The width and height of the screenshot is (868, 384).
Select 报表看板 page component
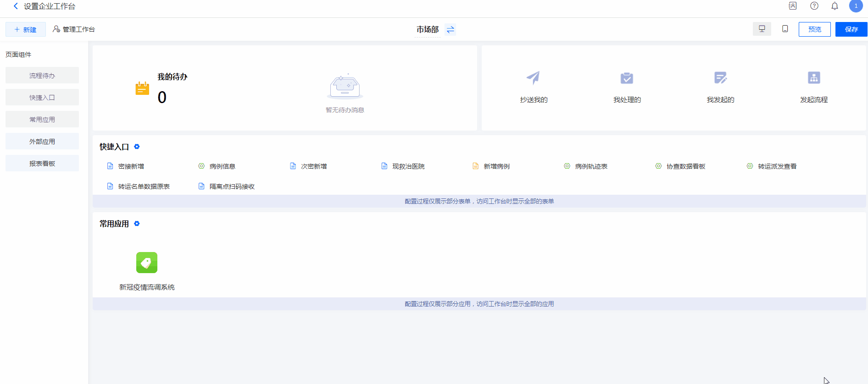42,164
